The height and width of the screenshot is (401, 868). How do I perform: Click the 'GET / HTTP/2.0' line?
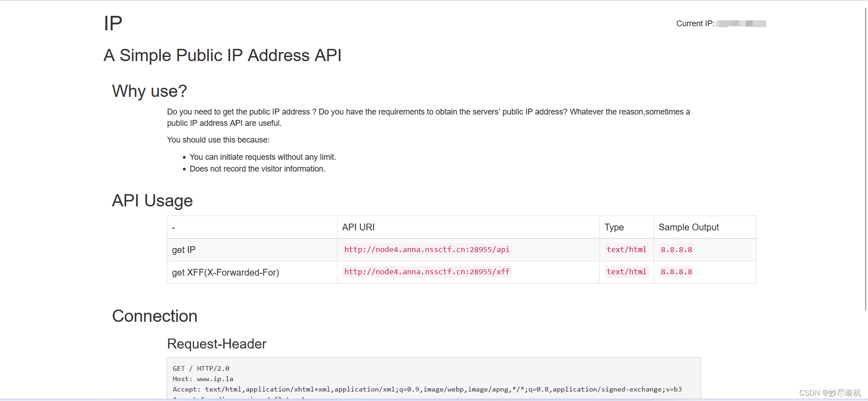coord(201,368)
